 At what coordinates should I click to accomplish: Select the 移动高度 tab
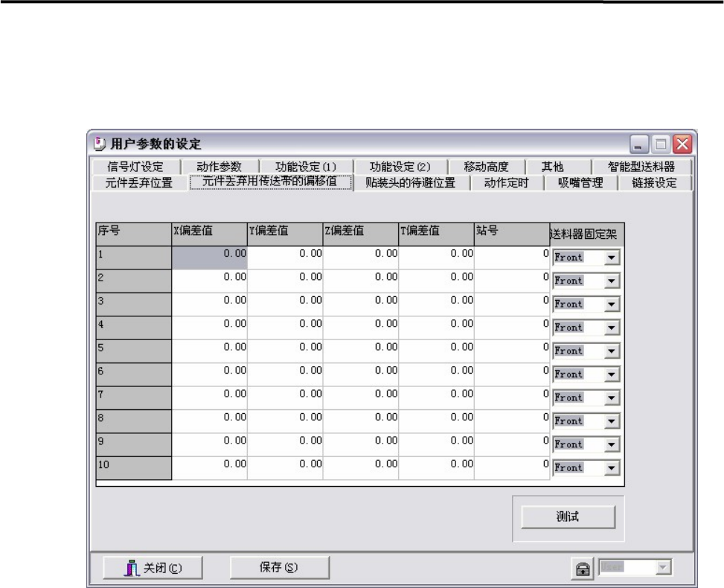pyautogui.click(x=486, y=167)
